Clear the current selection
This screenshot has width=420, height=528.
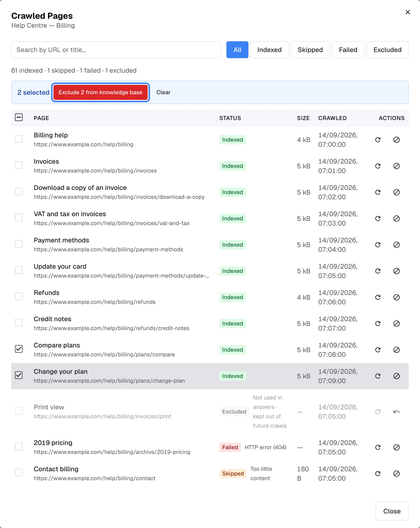(163, 92)
